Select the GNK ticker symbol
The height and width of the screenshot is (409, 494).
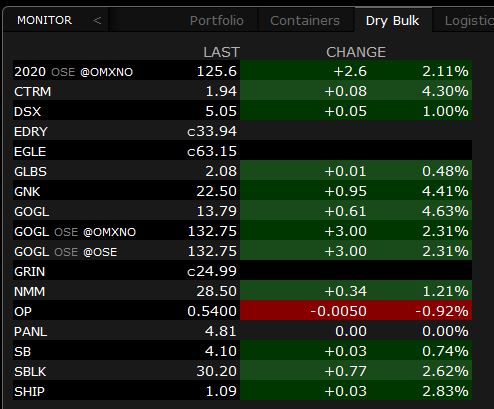[x=27, y=192]
